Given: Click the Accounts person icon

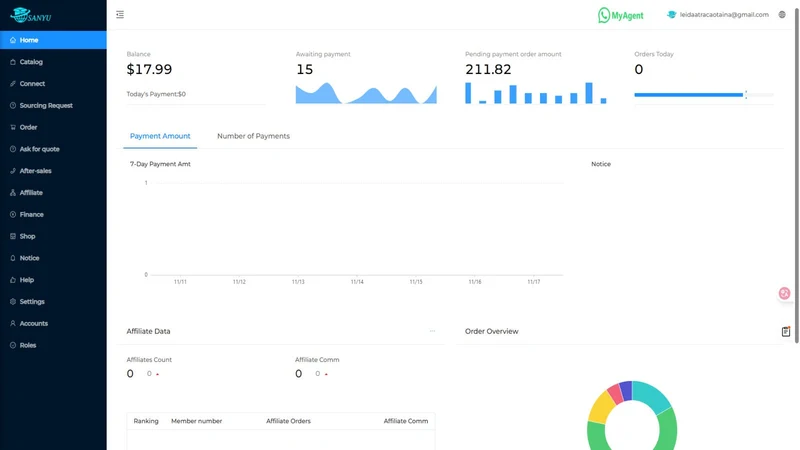Looking at the screenshot, I should click(13, 323).
